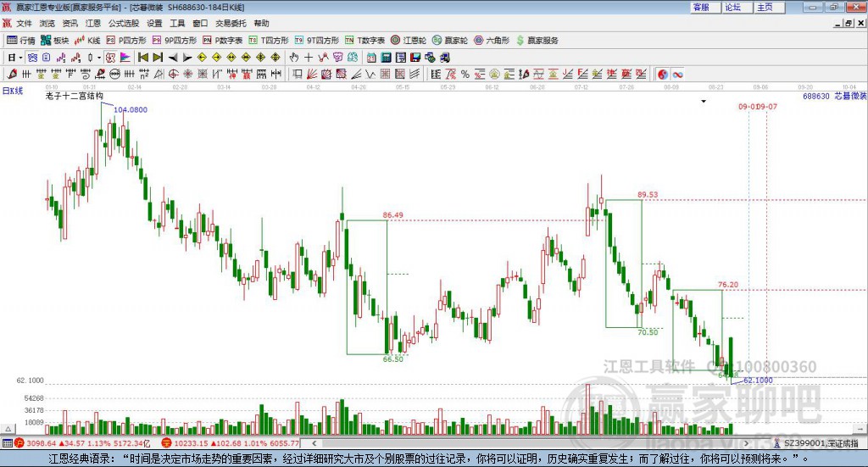Click the 论坛 forum button

coord(733,7)
